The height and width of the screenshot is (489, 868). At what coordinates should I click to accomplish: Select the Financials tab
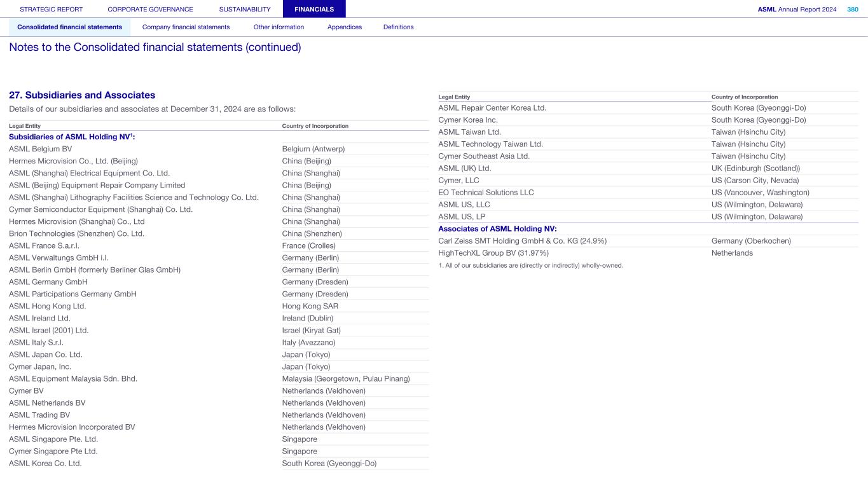pyautogui.click(x=314, y=9)
